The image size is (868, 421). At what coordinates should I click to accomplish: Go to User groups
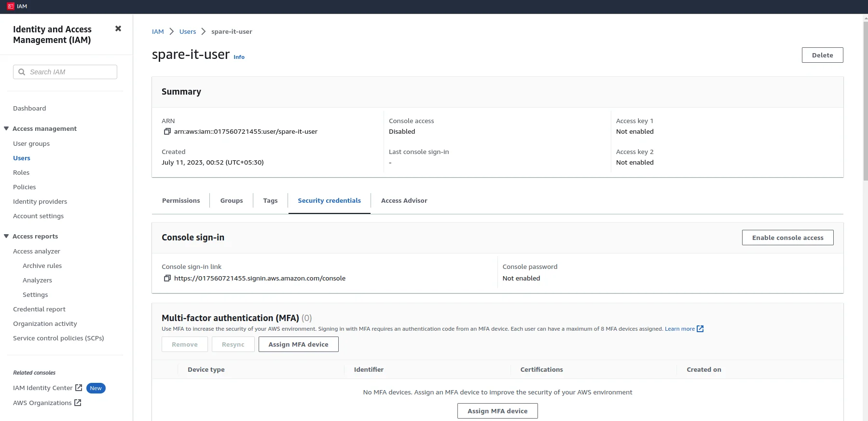(x=31, y=143)
